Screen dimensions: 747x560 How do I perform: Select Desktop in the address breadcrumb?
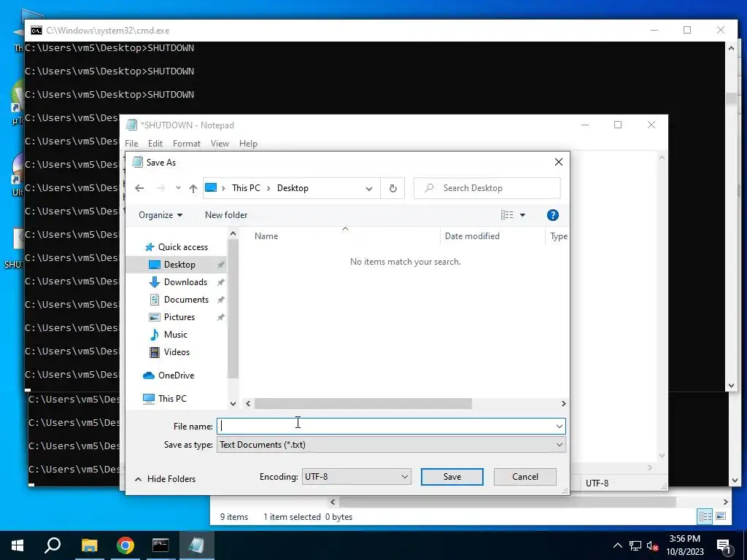[293, 188]
